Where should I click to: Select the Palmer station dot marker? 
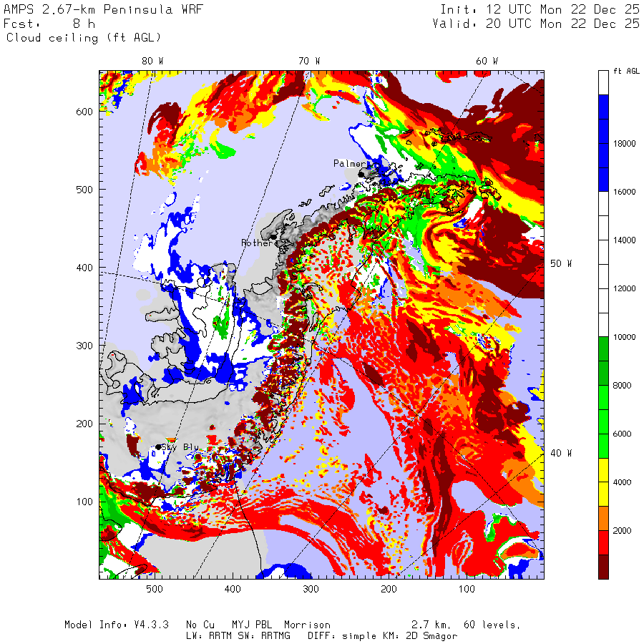tap(361, 175)
